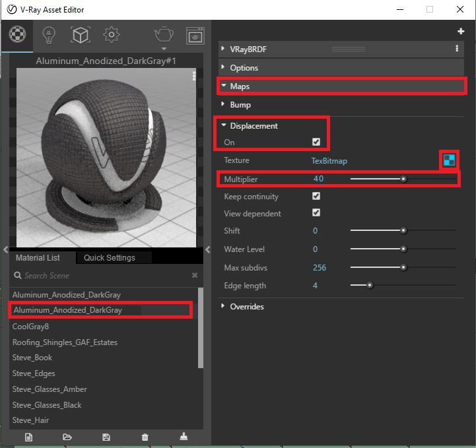Open the render Settings gear icon
The height and width of the screenshot is (448, 476).
click(112, 35)
